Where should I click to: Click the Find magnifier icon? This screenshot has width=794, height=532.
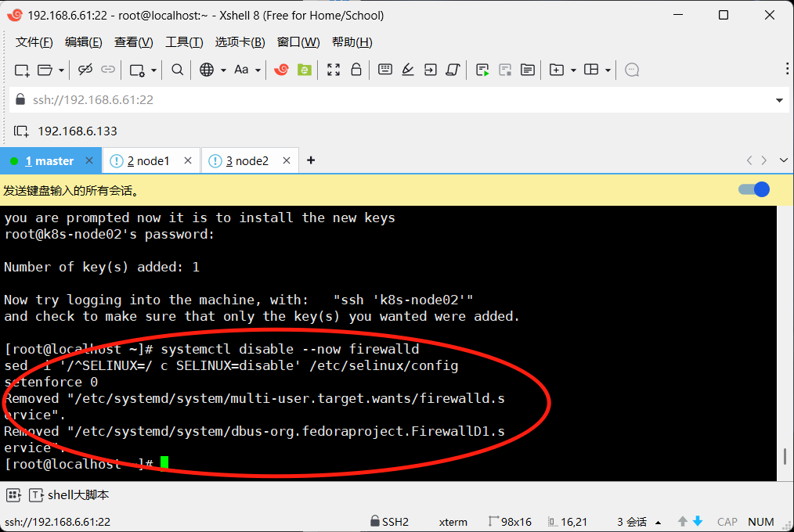177,70
